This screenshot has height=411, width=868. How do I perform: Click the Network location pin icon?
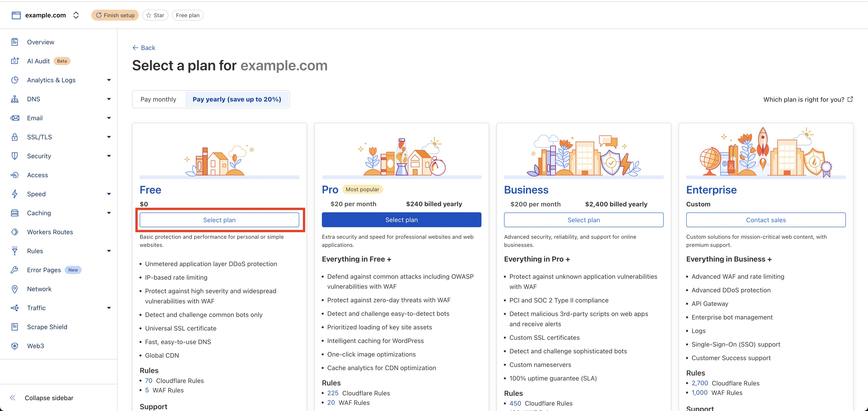pos(14,289)
